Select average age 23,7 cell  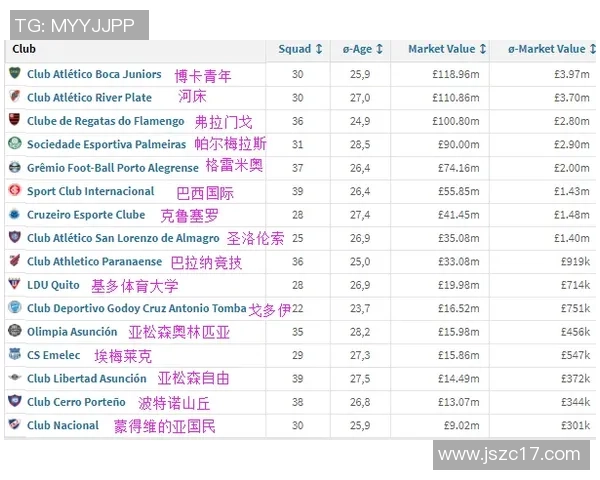(360, 309)
